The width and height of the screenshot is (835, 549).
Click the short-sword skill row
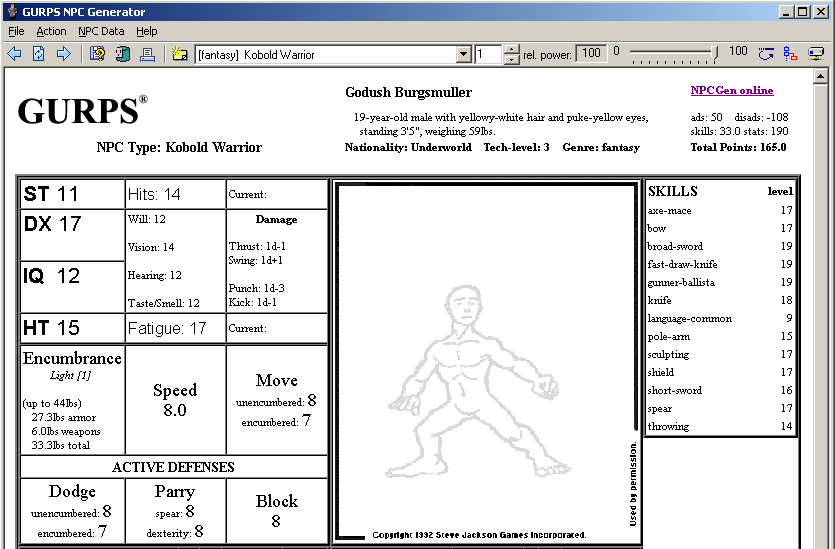click(720, 390)
